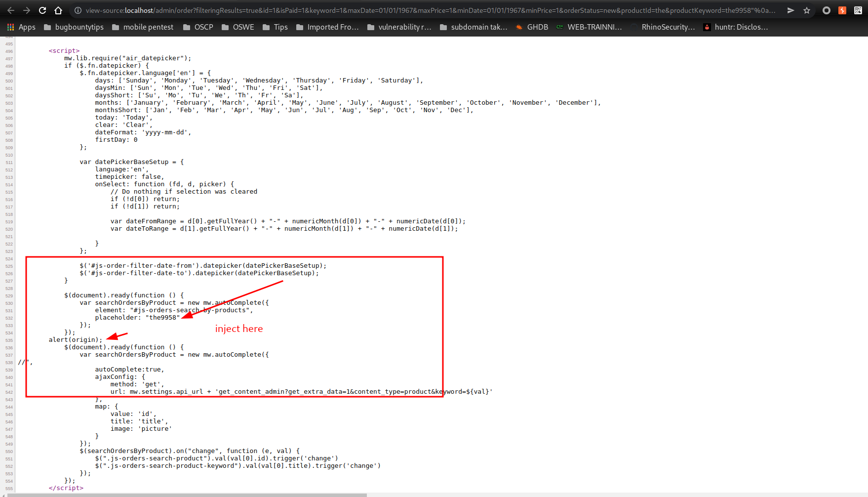The width and height of the screenshot is (868, 497).
Task: Reload the page with the refresh icon
Action: pyautogui.click(x=42, y=10)
